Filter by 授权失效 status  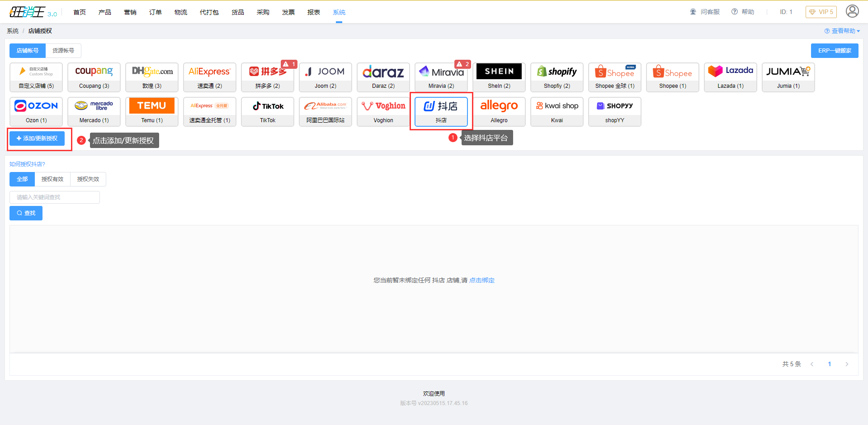[88, 179]
